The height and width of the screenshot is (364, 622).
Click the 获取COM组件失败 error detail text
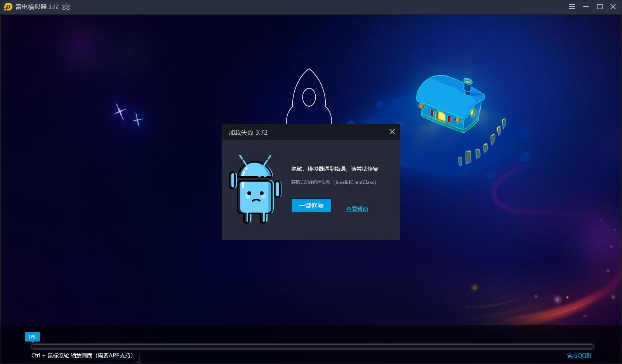(334, 182)
